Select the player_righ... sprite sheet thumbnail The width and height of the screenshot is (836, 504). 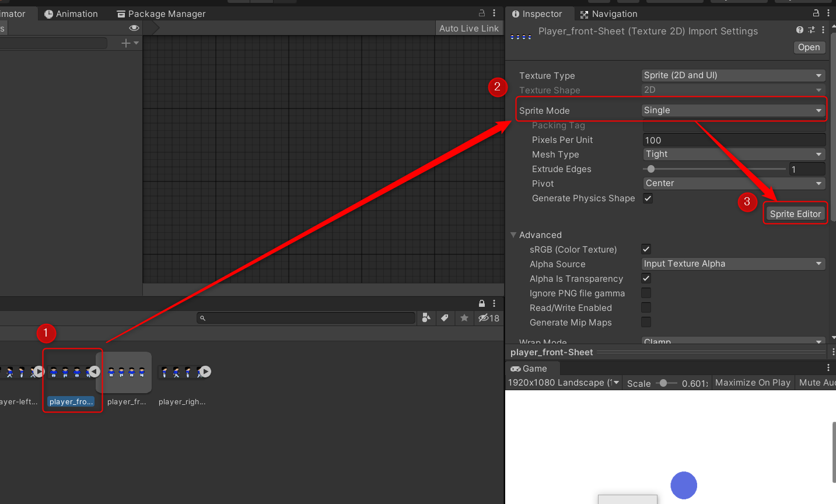(183, 372)
